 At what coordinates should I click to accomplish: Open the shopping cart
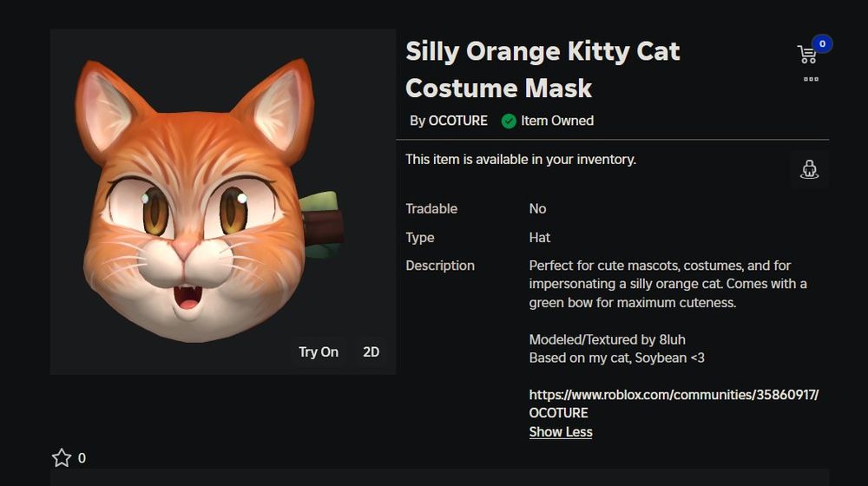[x=807, y=55]
